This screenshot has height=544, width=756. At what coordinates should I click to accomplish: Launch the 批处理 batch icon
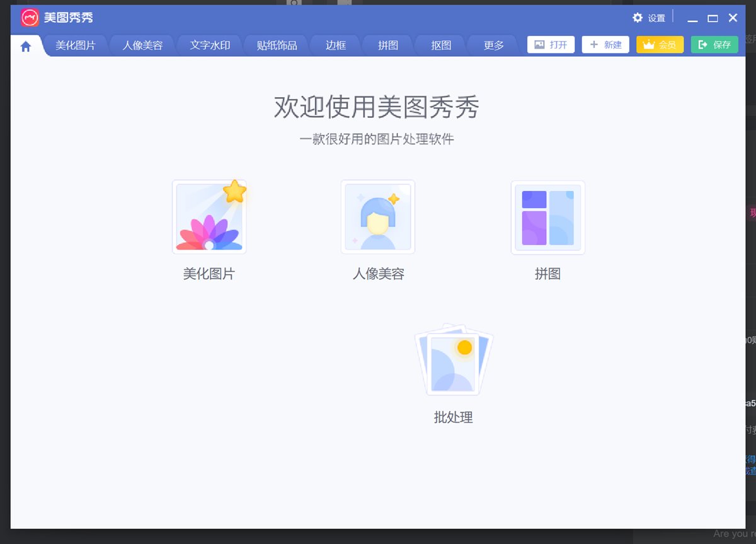pyautogui.click(x=454, y=360)
